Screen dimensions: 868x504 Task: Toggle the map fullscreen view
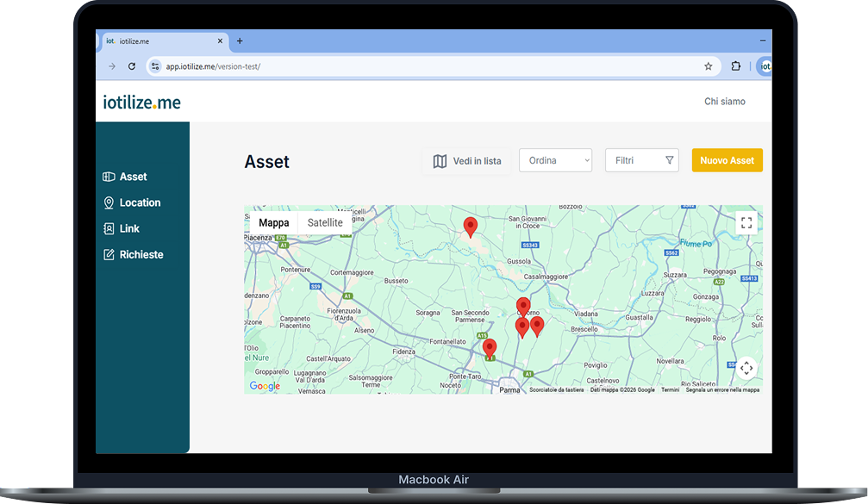click(746, 223)
